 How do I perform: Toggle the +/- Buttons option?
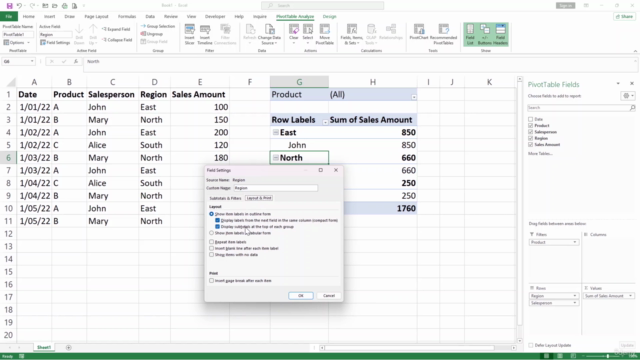coord(484,35)
